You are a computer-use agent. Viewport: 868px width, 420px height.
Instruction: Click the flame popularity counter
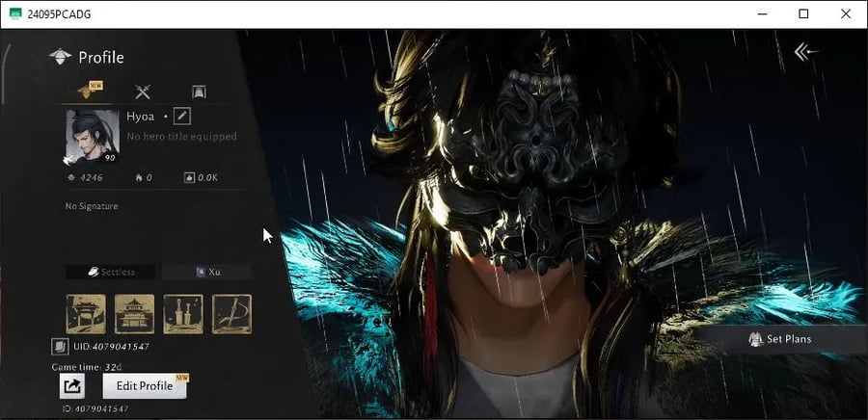[143, 178]
